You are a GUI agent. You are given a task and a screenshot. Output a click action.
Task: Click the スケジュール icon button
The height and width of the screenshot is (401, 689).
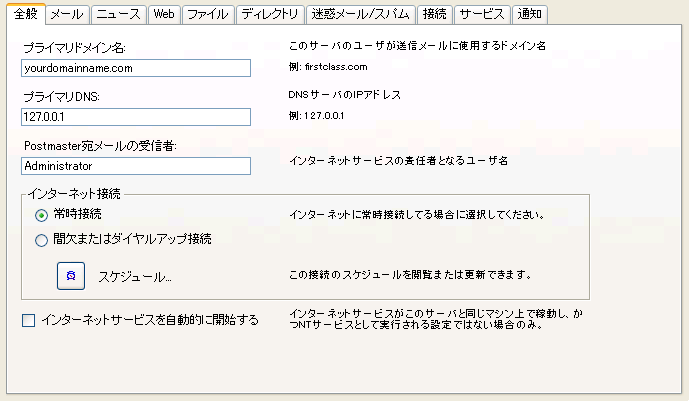71,275
